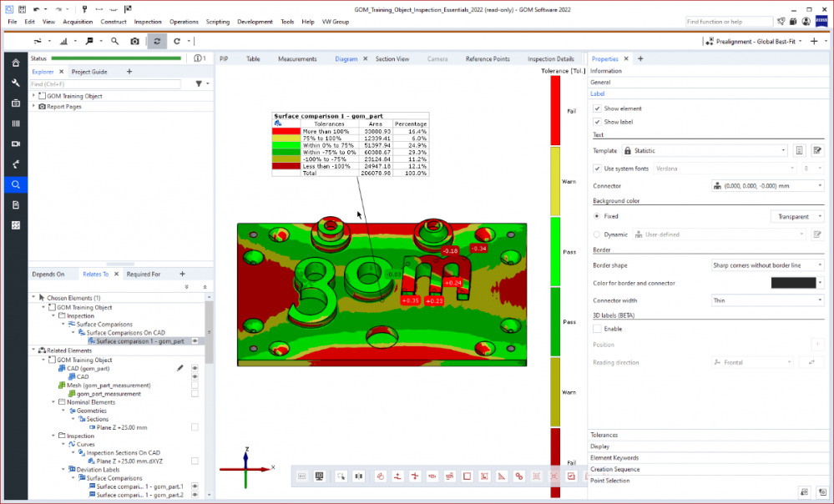834x504 pixels.
Task: Open the wrench workspace in left sidebar
Action: 16,83
